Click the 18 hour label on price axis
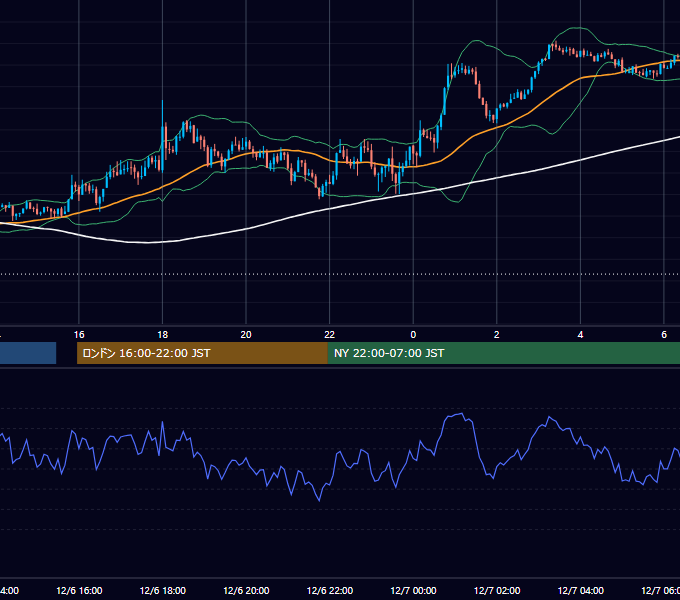The height and width of the screenshot is (600, 680). coord(163,335)
